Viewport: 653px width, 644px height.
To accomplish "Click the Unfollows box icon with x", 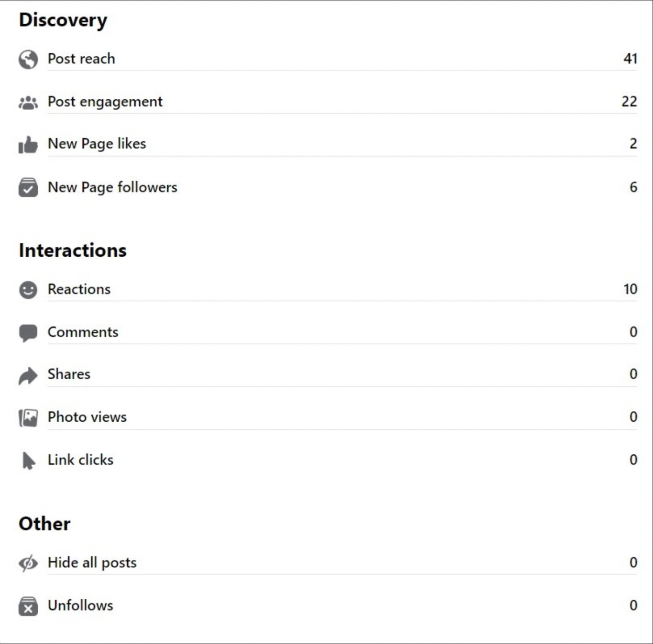I will (28, 606).
